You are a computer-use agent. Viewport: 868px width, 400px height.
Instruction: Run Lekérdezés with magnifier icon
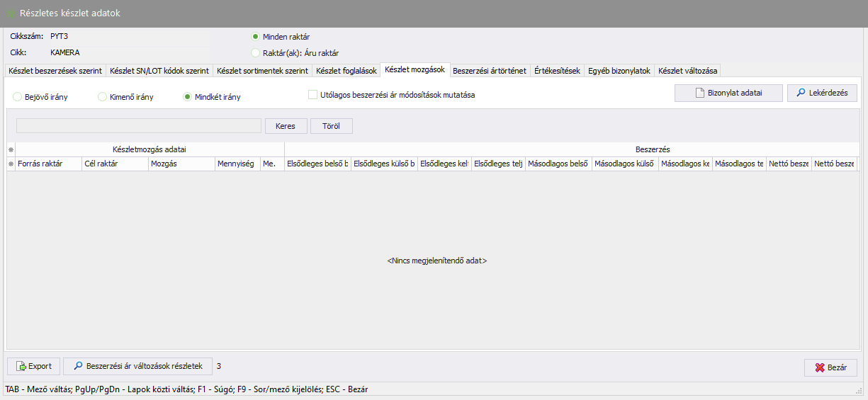(822, 93)
